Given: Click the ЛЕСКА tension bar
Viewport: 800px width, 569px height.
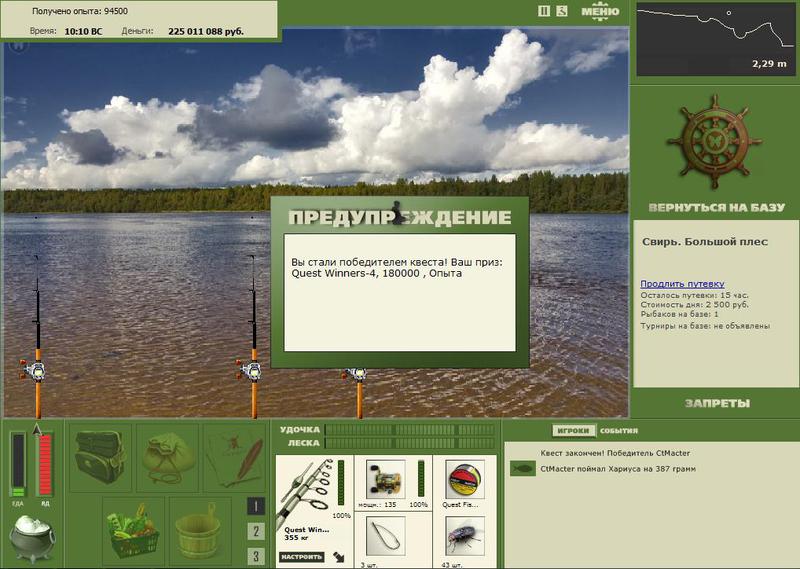Looking at the screenshot, I should coord(410,443).
